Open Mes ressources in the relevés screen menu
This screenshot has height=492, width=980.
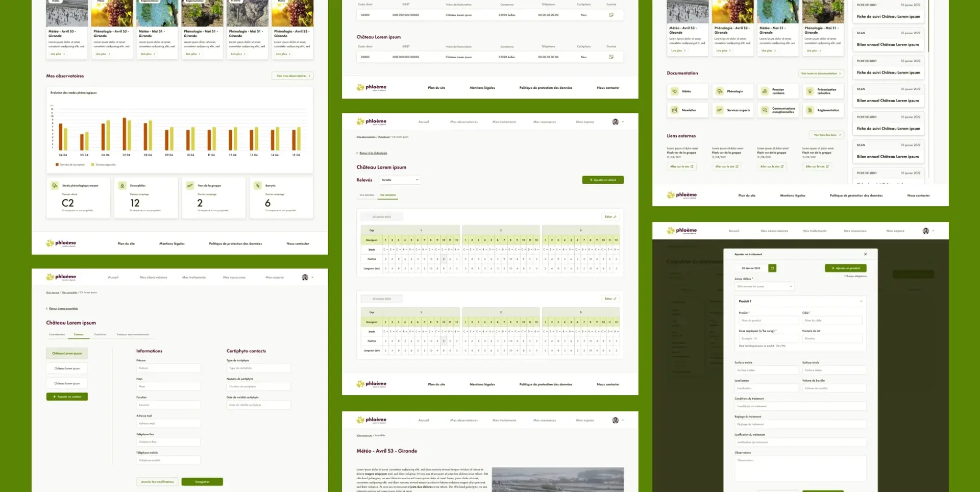pyautogui.click(x=545, y=122)
